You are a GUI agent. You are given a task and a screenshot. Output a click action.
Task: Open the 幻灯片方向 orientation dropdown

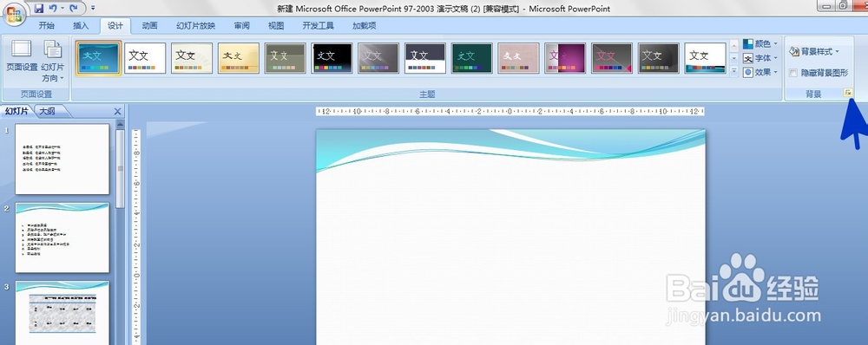(x=53, y=61)
